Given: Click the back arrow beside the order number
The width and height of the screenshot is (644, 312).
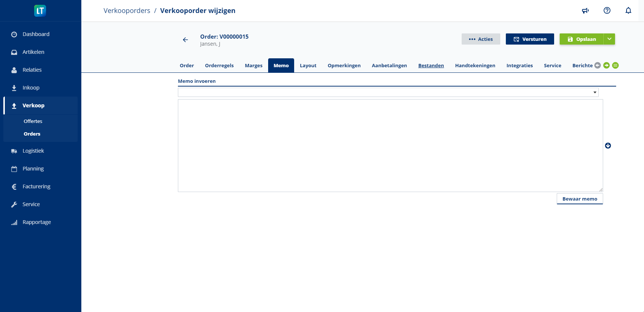Looking at the screenshot, I should point(185,40).
